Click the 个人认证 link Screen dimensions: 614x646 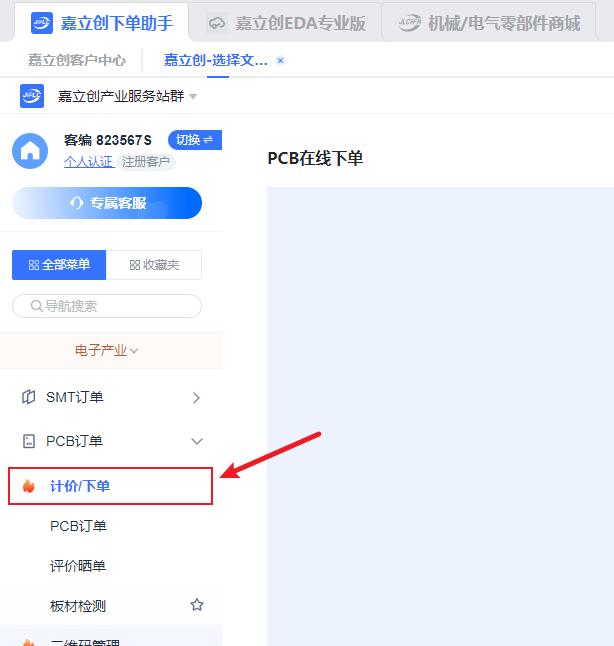(89, 162)
